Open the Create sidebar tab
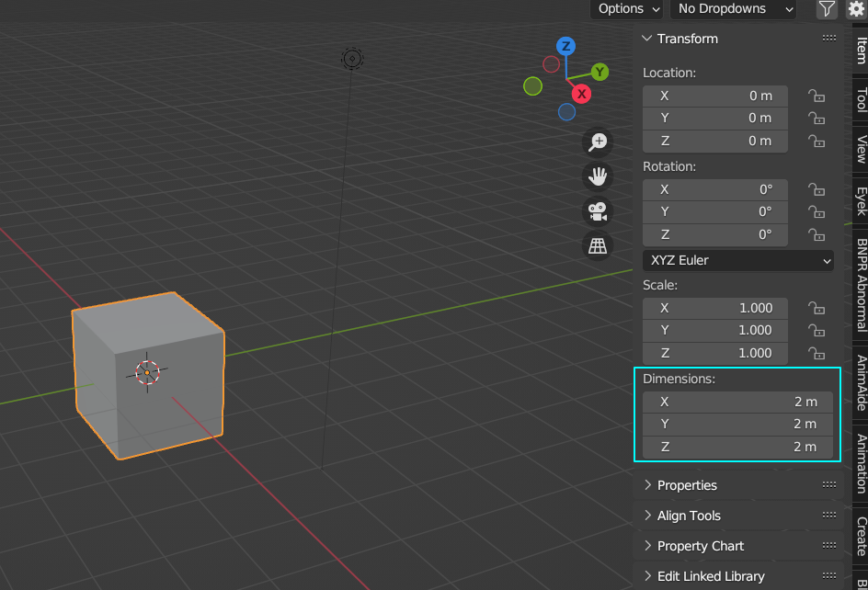The height and width of the screenshot is (590, 868). pos(861,536)
